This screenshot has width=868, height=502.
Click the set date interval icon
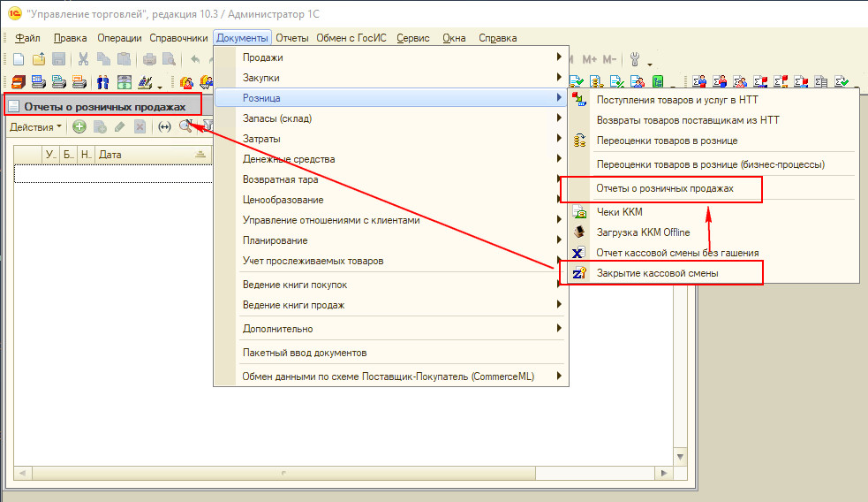click(x=164, y=127)
